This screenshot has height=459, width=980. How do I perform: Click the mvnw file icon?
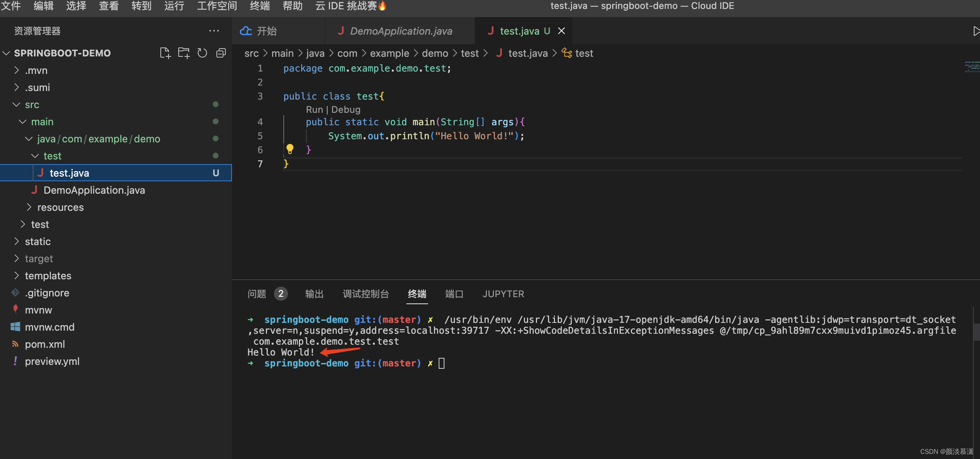click(15, 310)
